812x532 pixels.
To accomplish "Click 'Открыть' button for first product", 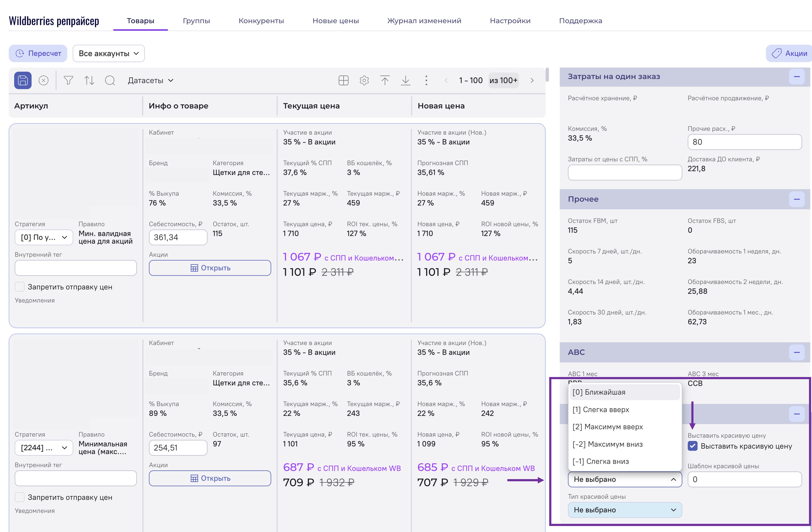I will coord(210,268).
